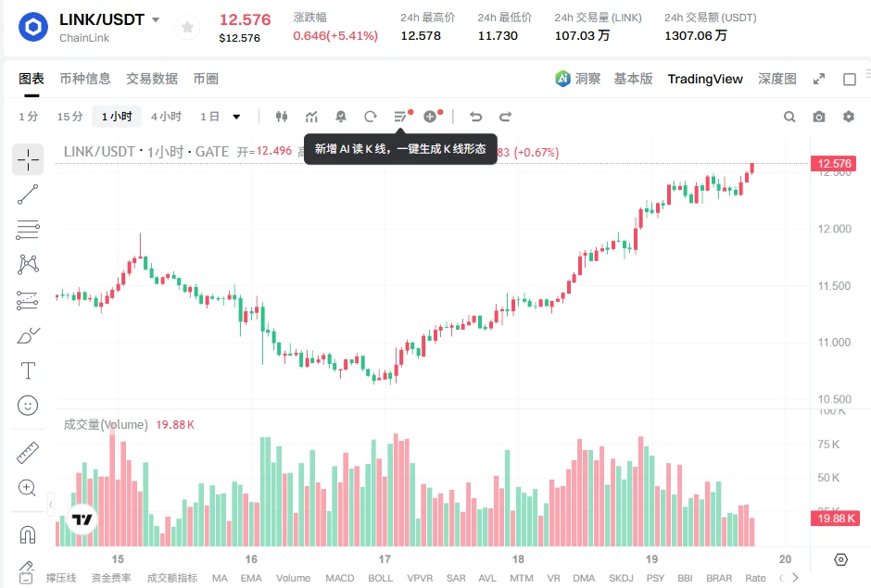Select the XABCD pattern tool
The width and height of the screenshot is (871, 588).
pos(28,264)
